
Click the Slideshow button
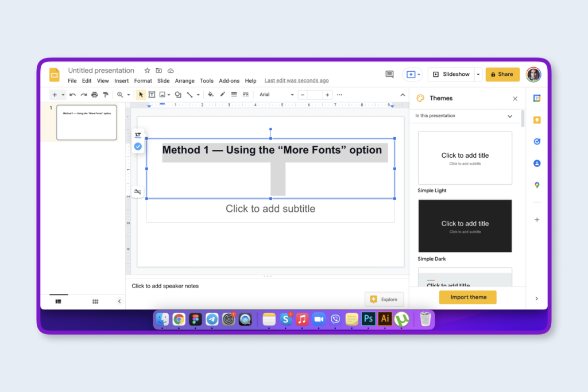[x=452, y=75]
